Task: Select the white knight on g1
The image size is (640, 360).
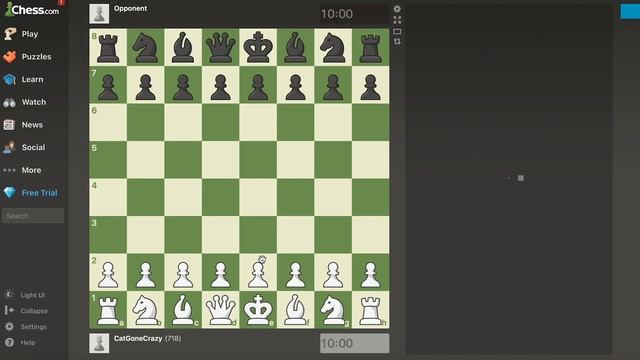Action: 333,310
